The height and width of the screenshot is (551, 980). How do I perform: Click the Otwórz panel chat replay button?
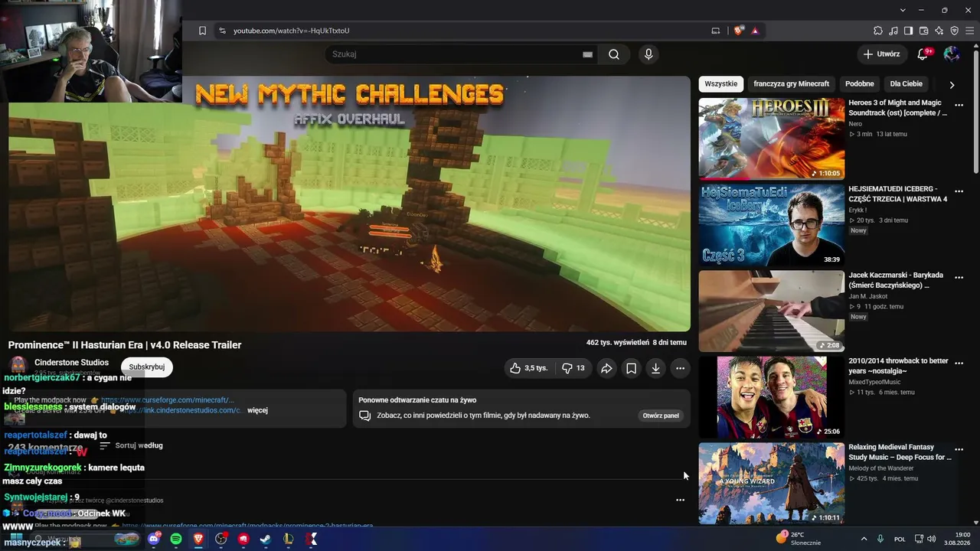[661, 416]
